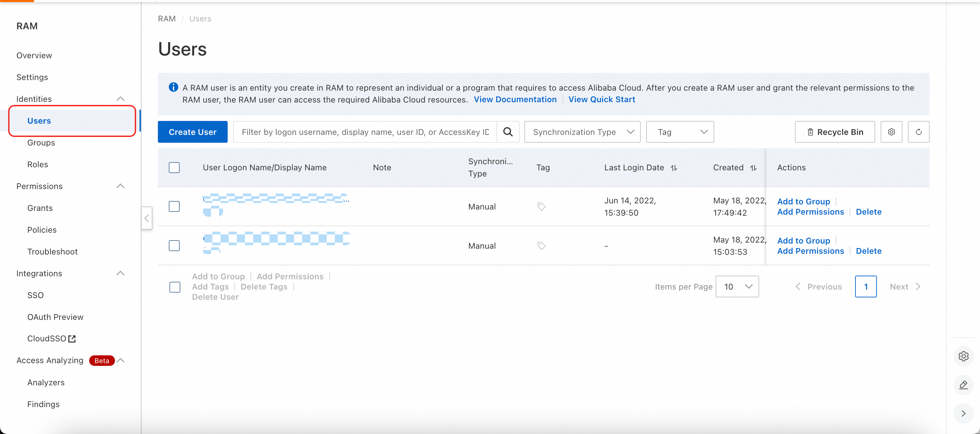Check the first user row checkbox

click(174, 206)
